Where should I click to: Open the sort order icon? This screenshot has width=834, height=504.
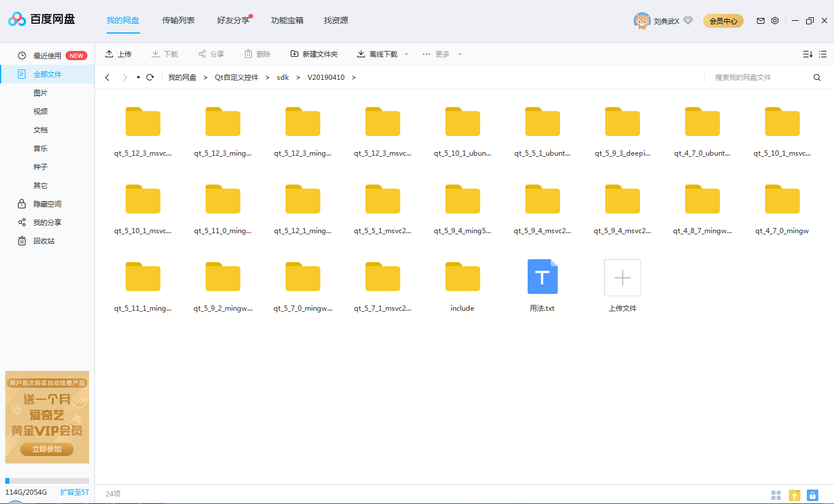pos(807,54)
